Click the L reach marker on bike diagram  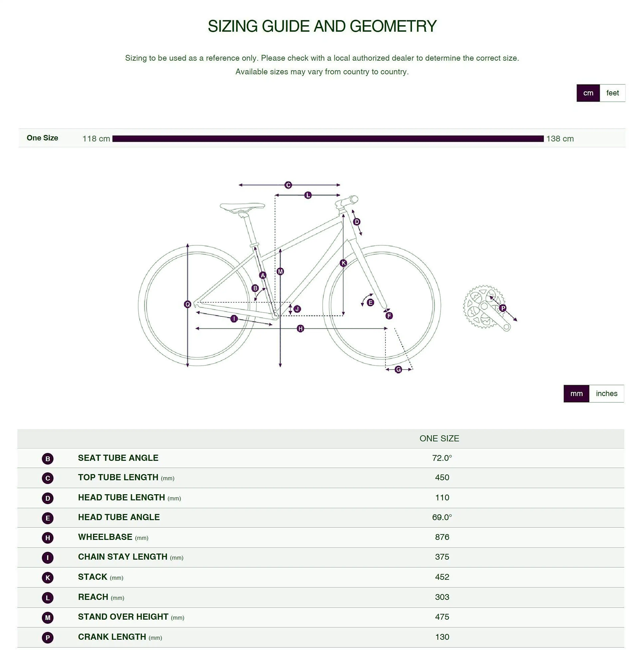pyautogui.click(x=308, y=195)
